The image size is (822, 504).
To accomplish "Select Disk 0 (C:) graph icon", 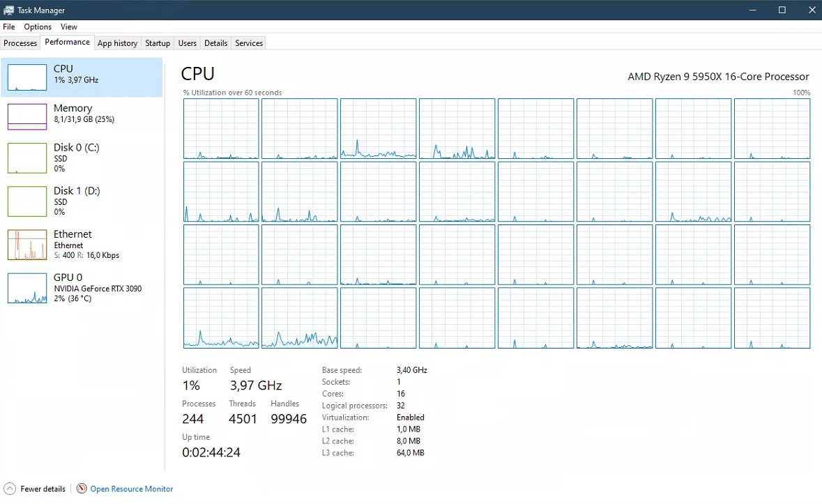I will pyautogui.click(x=26, y=158).
